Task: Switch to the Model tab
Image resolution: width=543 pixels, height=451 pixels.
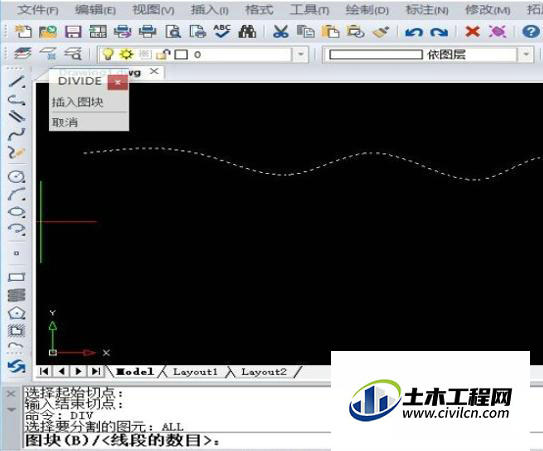Action: click(135, 372)
